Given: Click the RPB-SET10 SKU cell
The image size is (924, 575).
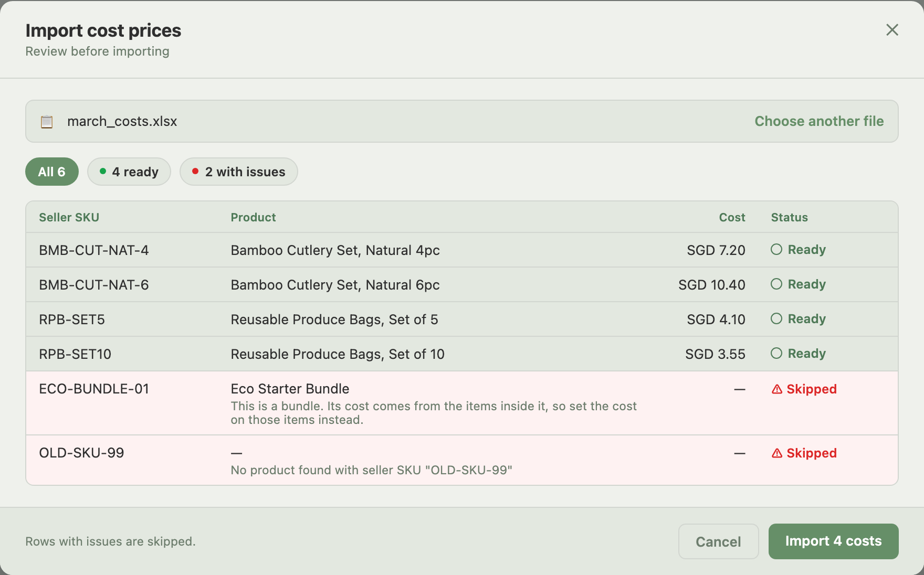Looking at the screenshot, I should pyautogui.click(x=75, y=354).
